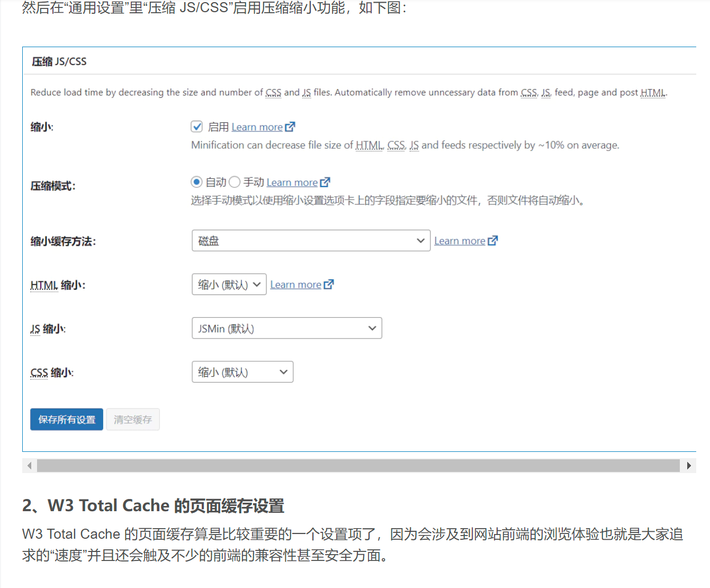Image resolution: width=710 pixels, height=588 pixels.
Task: Click the 压缩模式 label
Action: [53, 186]
